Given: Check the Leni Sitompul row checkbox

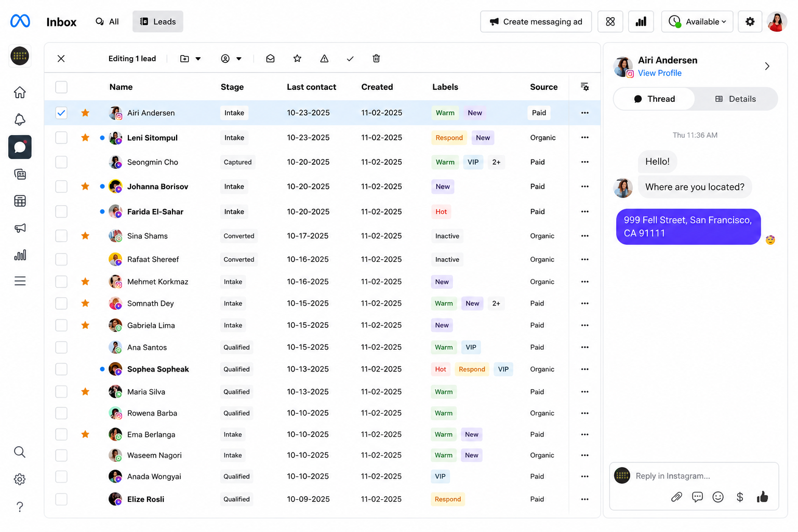Looking at the screenshot, I should [61, 138].
